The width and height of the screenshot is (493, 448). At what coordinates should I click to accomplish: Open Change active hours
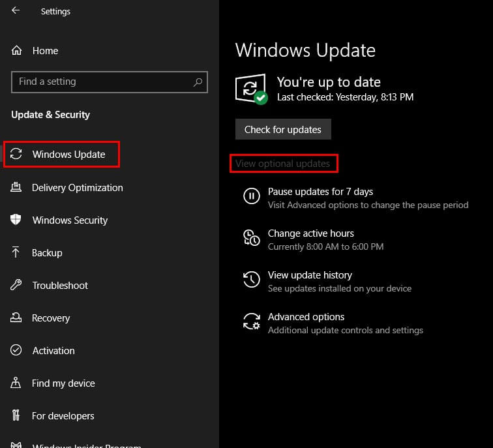[x=311, y=233]
